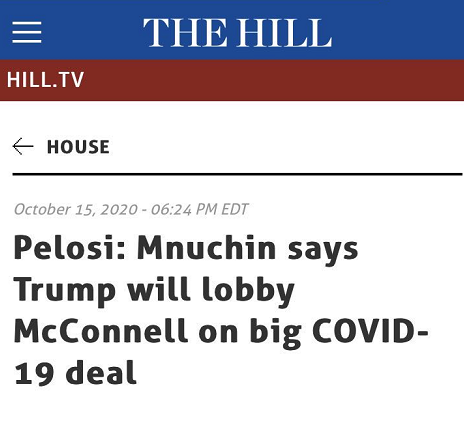Click "19 deal" on the last headline line
Viewport: 464px width, 423px height.
pyautogui.click(x=75, y=372)
